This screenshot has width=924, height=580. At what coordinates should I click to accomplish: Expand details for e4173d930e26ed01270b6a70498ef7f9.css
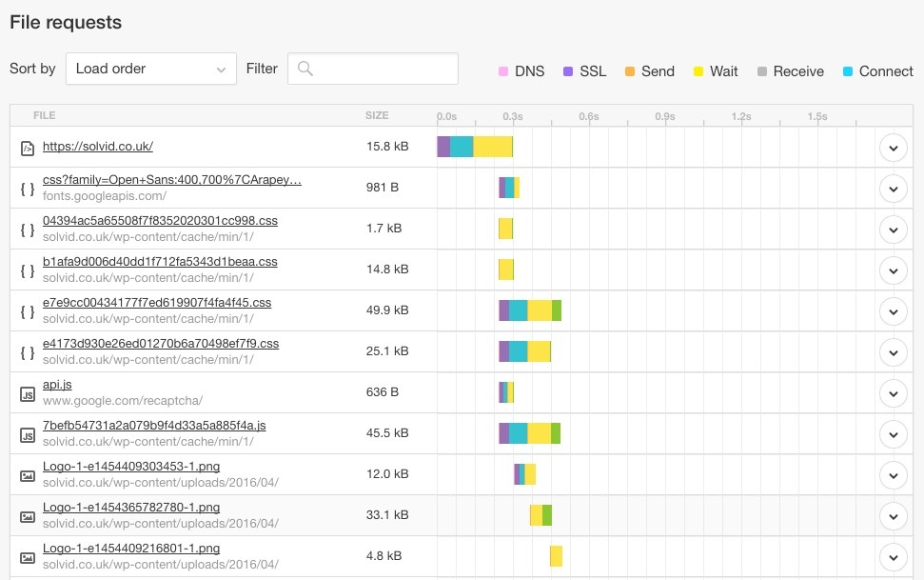894,352
